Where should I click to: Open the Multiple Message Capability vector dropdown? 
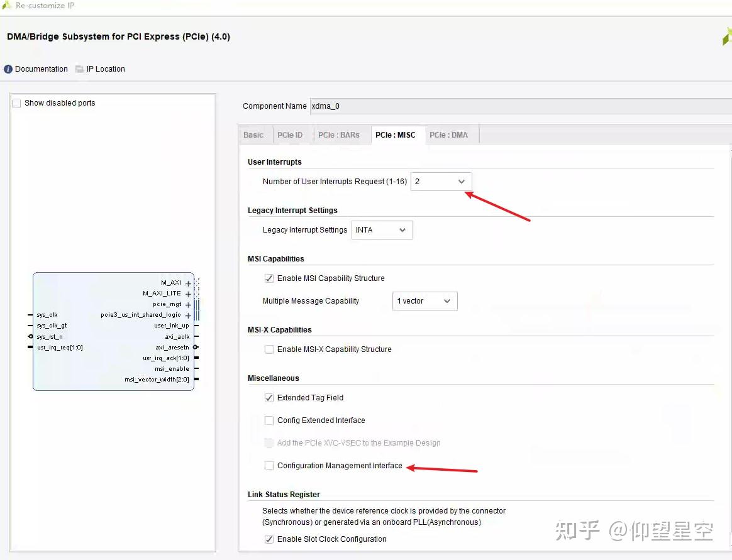448,300
